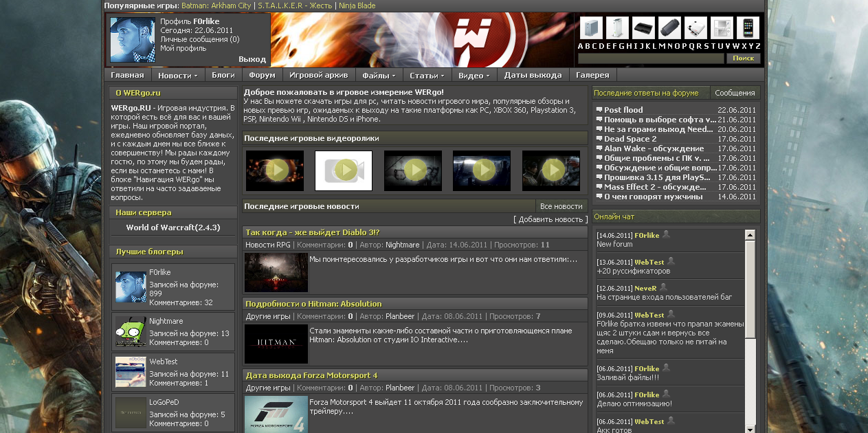The image size is (868, 433).
Task: Select the Xbox 360 console icon
Action: [x=617, y=28]
